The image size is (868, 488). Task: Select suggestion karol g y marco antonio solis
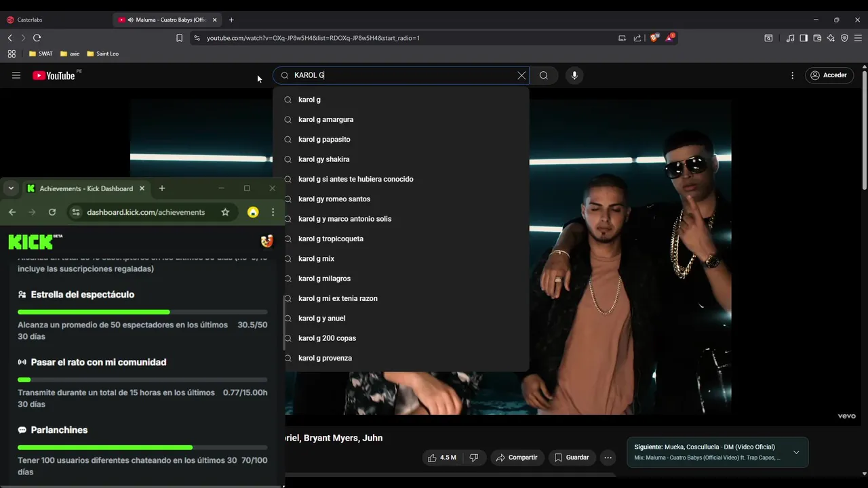pyautogui.click(x=401, y=219)
